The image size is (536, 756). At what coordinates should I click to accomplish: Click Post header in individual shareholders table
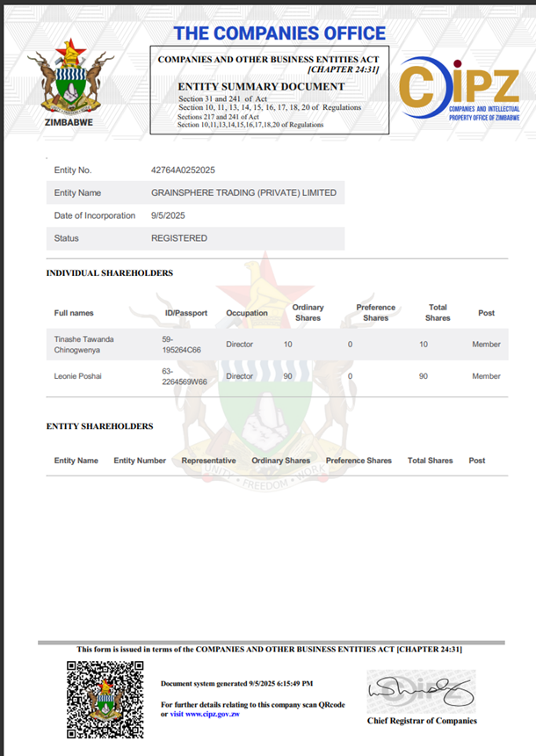(x=486, y=313)
